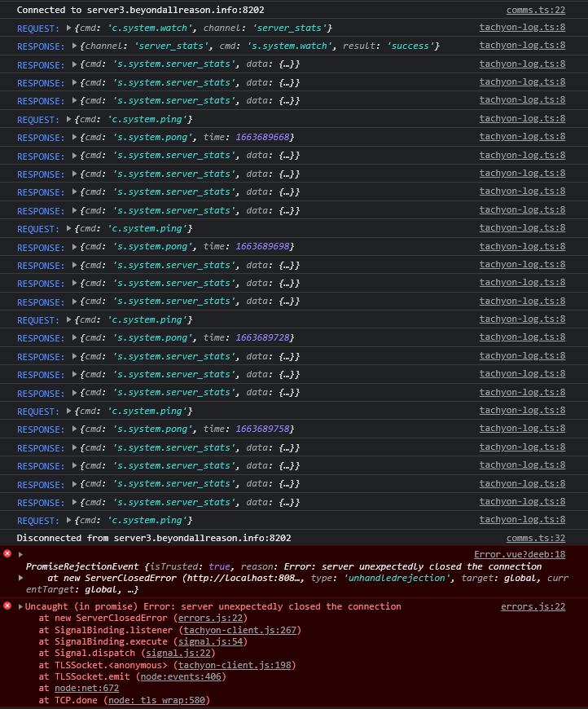Open signal.js:22 in the Signal.dispatch frame
Image resolution: width=588 pixels, height=709 pixels.
pos(178,653)
